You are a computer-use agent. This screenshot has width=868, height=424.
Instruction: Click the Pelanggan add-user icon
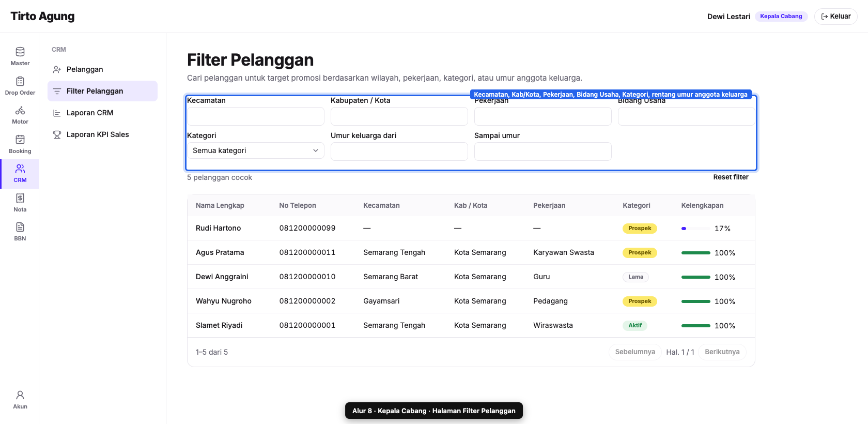57,69
